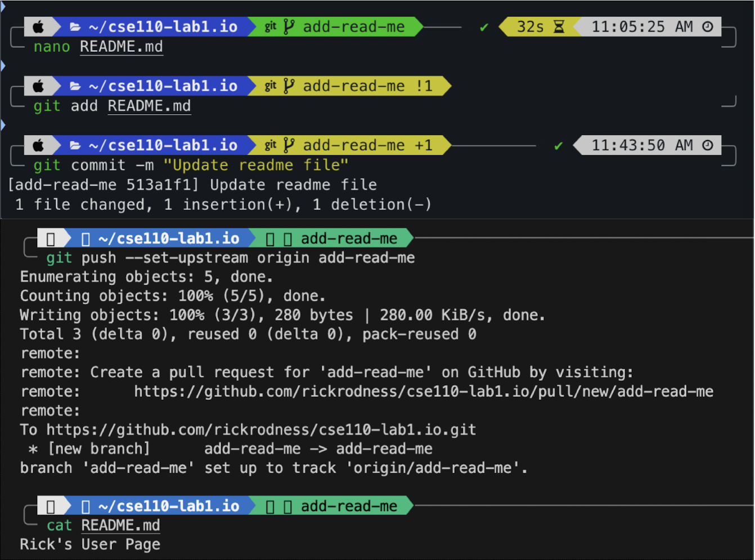Toggle the green checkmark after the nano command
The image size is (755, 560).
coord(484,26)
